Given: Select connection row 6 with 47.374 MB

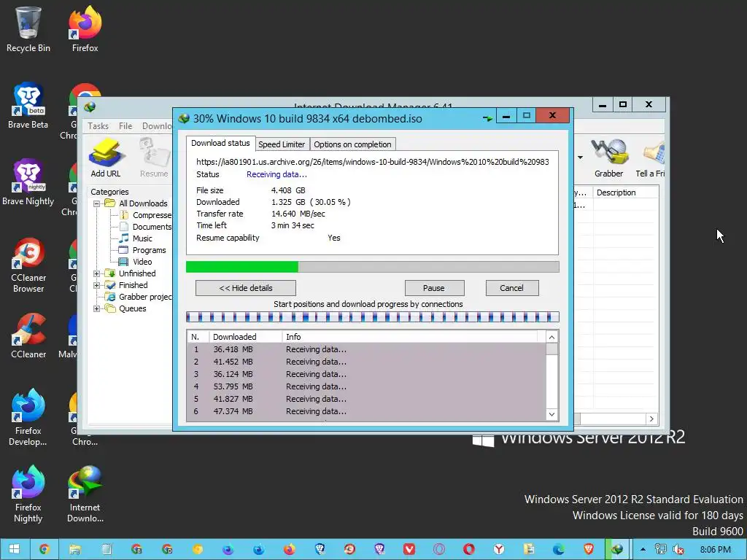Looking at the screenshot, I should click(366, 411).
